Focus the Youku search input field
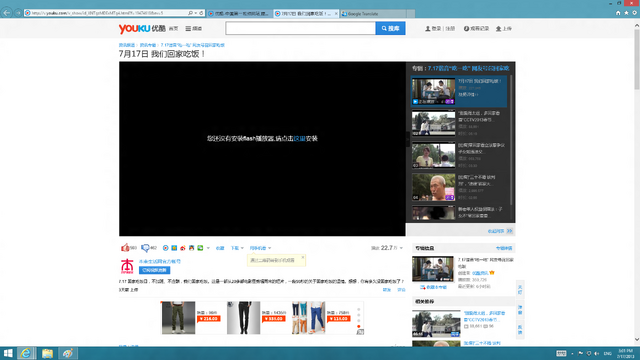640x360 pixels. click(300, 28)
